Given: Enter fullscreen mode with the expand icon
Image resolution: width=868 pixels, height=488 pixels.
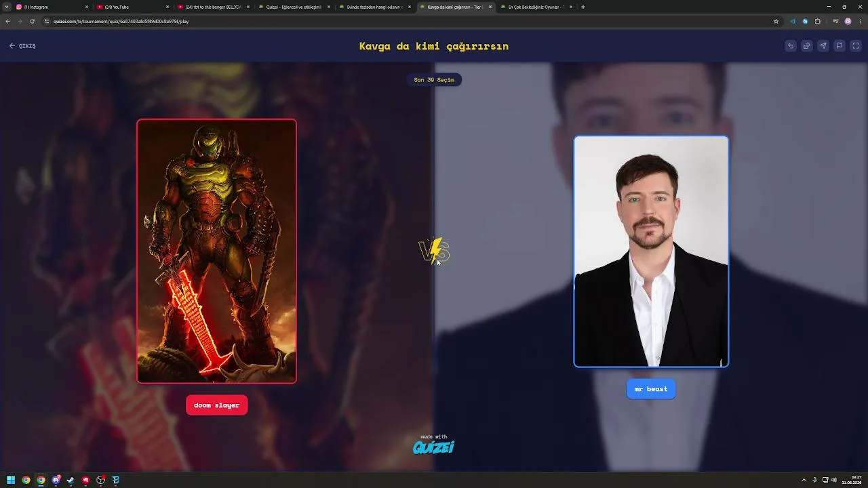Looking at the screenshot, I should (856, 46).
